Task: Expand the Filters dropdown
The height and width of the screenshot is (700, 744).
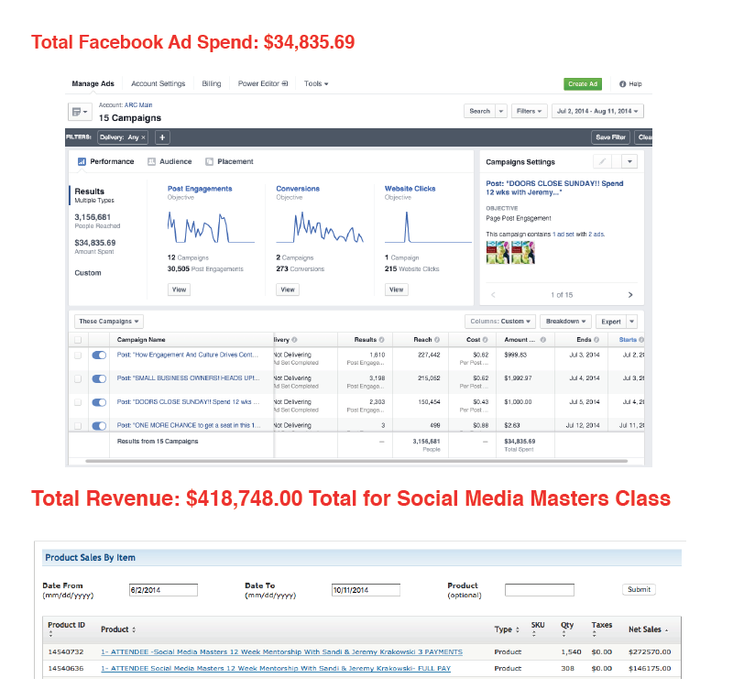Action: tap(529, 111)
